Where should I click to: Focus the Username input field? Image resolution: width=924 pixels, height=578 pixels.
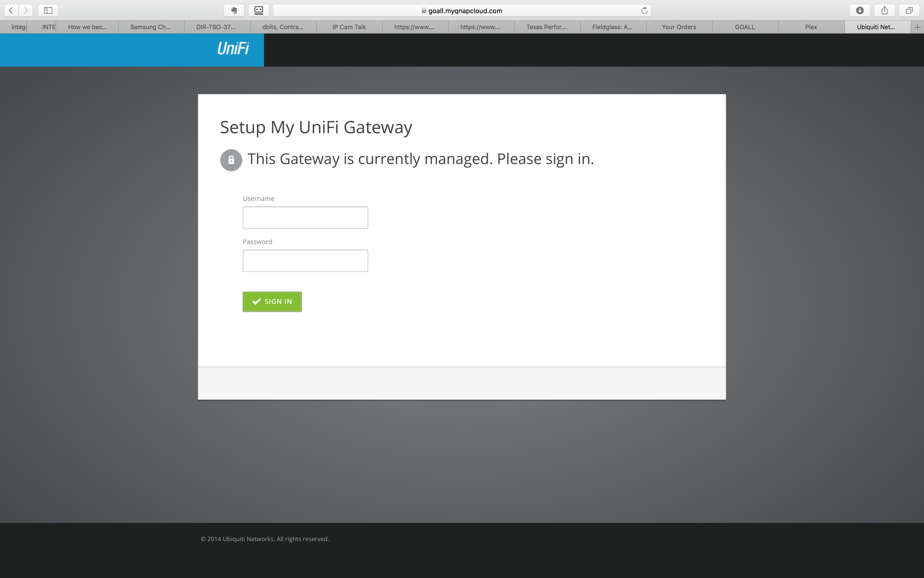pos(305,217)
